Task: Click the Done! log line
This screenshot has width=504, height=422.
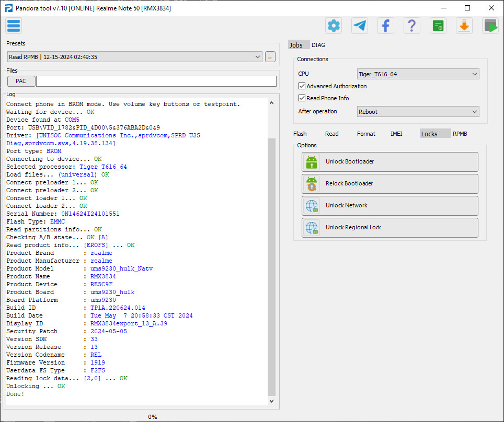Action: [x=15, y=394]
